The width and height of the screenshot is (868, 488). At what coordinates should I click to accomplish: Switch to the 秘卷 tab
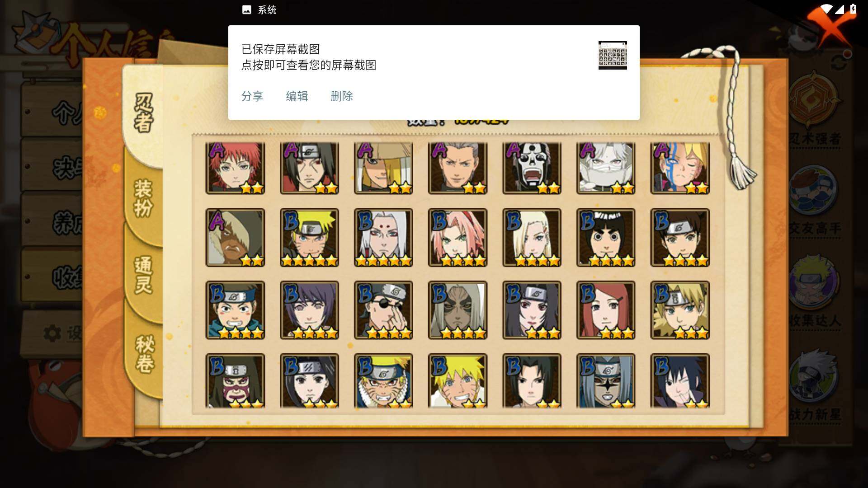pyautogui.click(x=145, y=354)
